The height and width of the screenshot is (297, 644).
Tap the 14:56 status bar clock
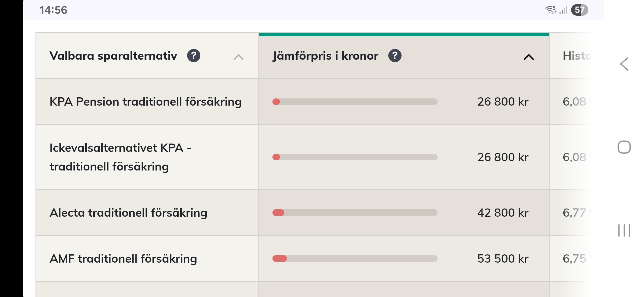[53, 10]
